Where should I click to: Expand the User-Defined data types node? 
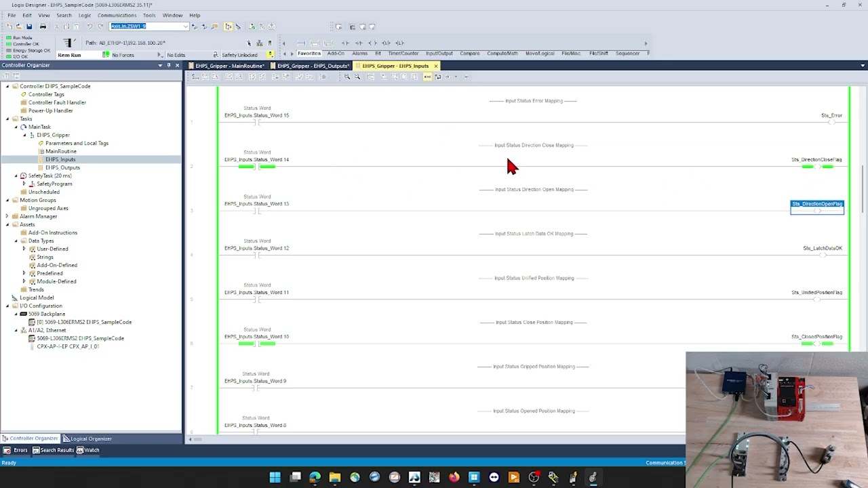coord(24,249)
